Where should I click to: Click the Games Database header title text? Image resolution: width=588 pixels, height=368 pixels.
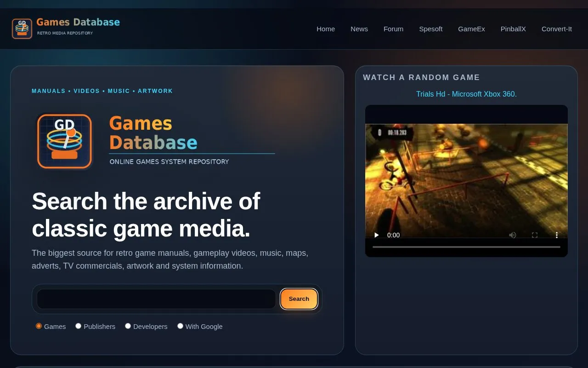click(x=78, y=22)
